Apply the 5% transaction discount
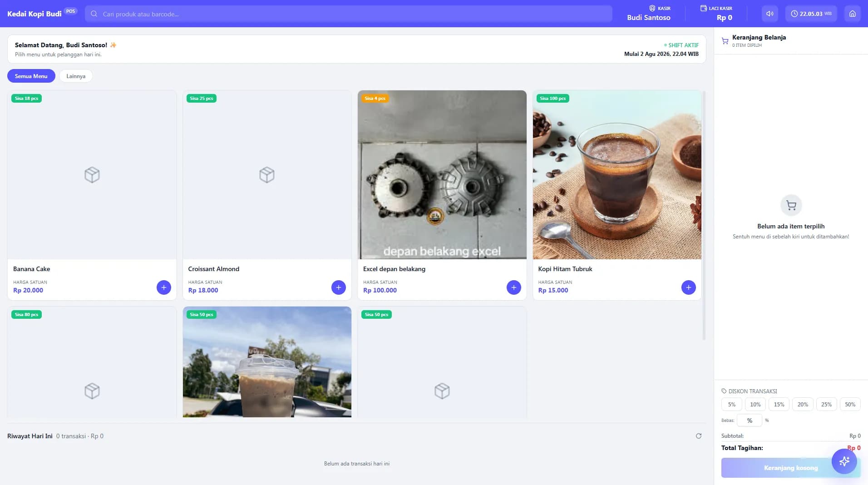The height and width of the screenshot is (485, 868). click(x=732, y=404)
